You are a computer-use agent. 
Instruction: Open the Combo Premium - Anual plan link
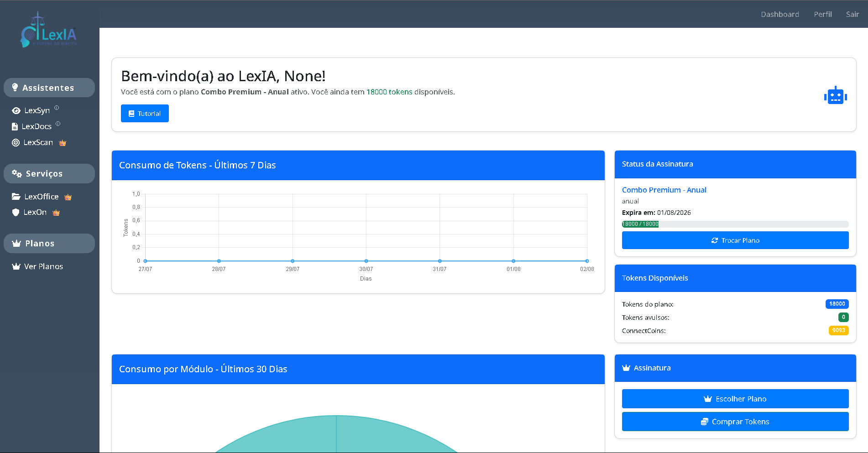[x=664, y=190]
